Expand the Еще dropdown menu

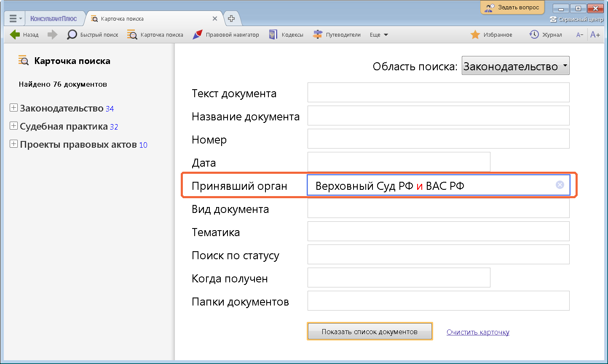coord(379,35)
